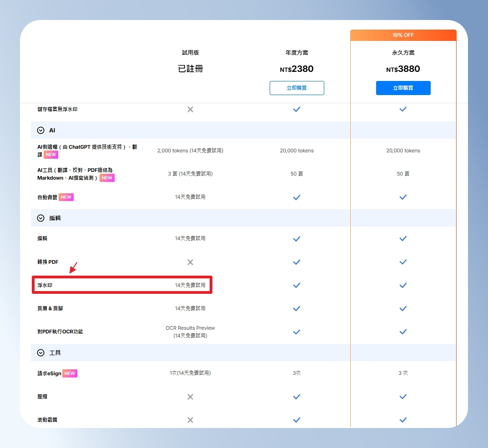This screenshot has width=488, height=448.
Task: Click the 浮水印 checkmark in permanent plan
Action: pyautogui.click(x=403, y=285)
